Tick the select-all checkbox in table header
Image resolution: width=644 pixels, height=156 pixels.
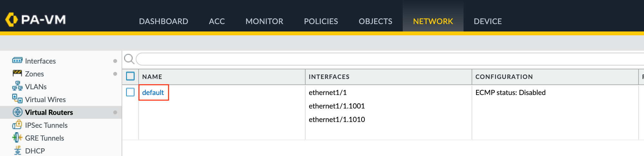(130, 76)
